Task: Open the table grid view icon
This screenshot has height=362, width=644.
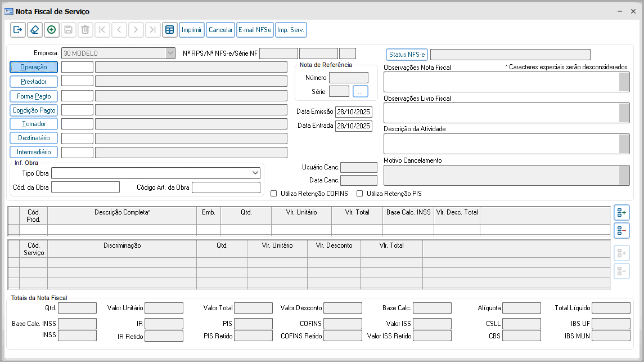Action: [169, 30]
